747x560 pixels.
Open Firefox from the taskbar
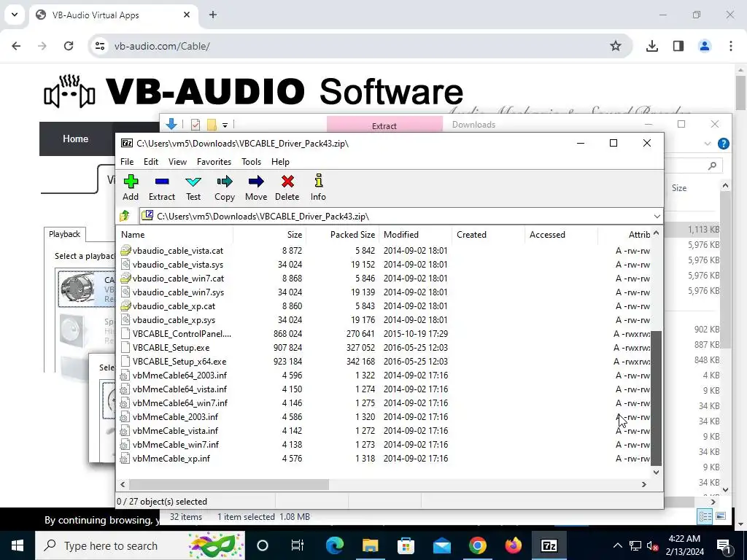pos(513,545)
